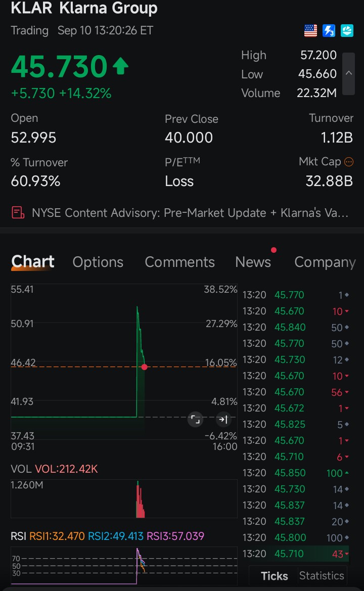
Task: Tap the tick row with price 45.800
Action: click(x=296, y=537)
